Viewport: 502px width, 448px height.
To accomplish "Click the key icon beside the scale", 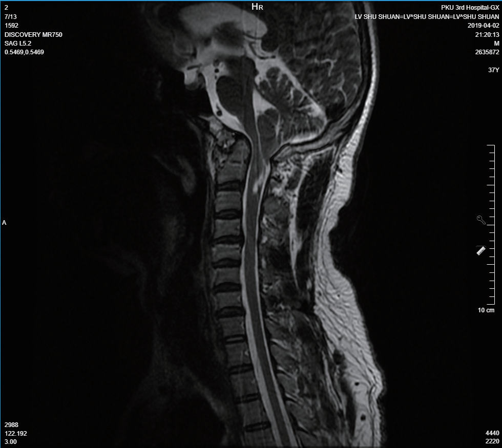I will pos(481,220).
